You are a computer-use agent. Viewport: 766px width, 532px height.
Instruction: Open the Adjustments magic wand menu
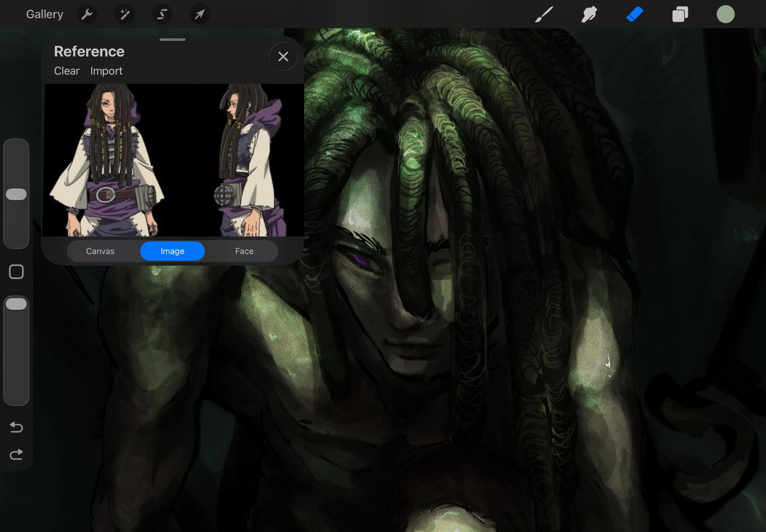125,14
